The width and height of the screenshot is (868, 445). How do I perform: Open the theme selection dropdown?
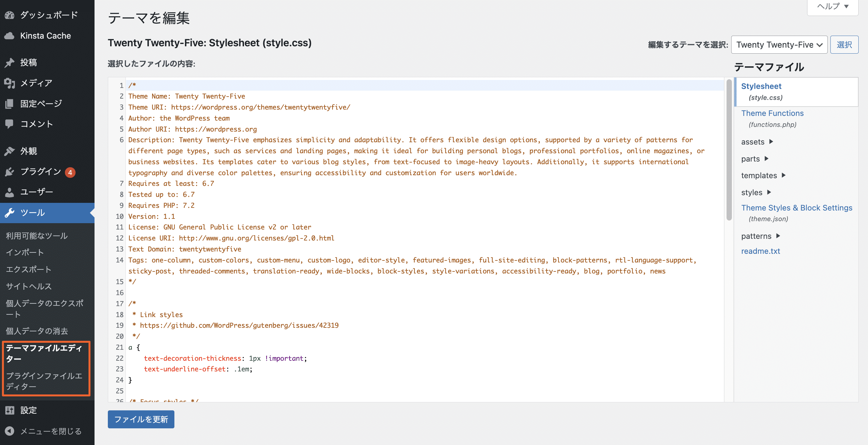779,45
